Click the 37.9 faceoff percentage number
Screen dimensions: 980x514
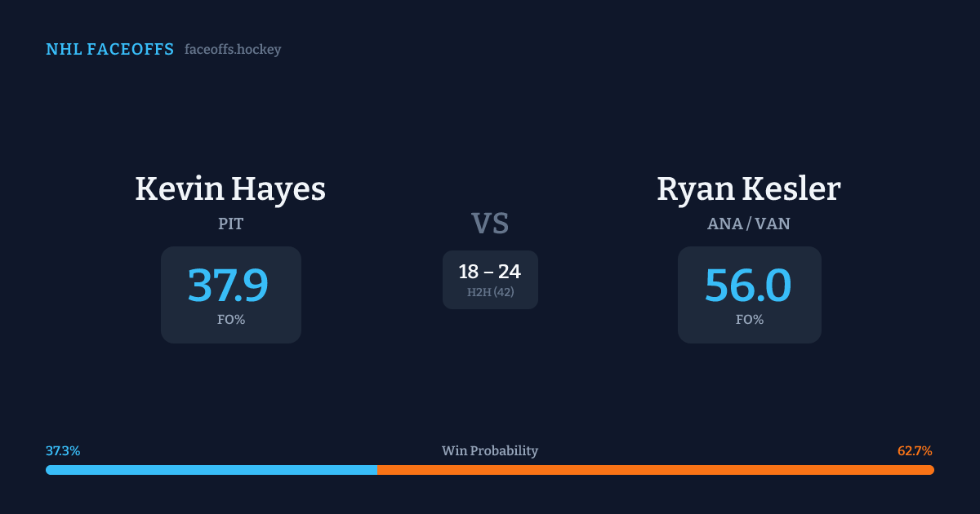pos(228,286)
